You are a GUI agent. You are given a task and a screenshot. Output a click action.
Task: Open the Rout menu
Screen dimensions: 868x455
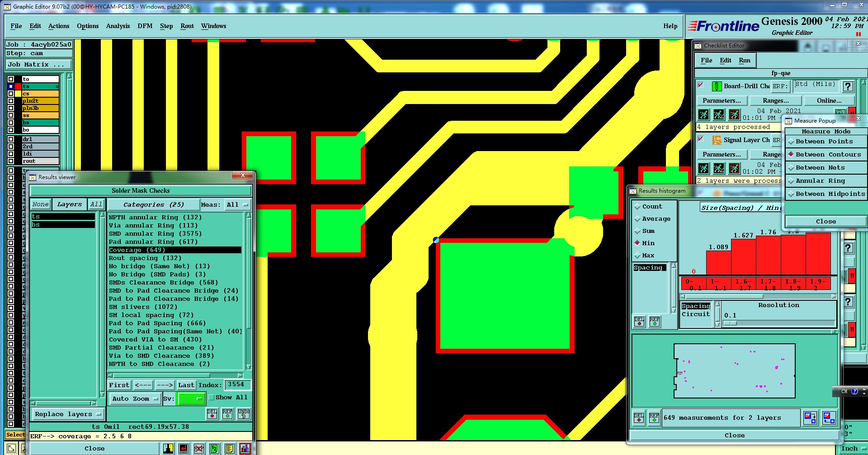[187, 26]
